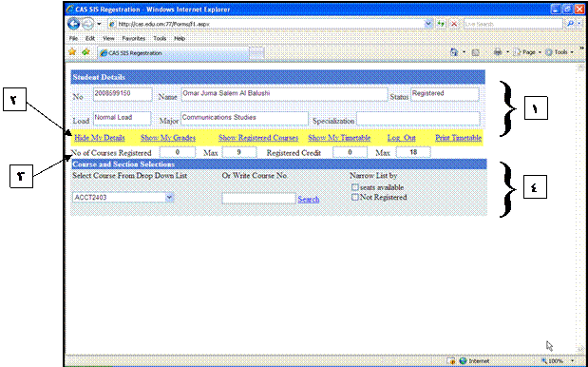Open the Print dropdown arrow
Screen dimensions: 588x367
click(x=507, y=52)
